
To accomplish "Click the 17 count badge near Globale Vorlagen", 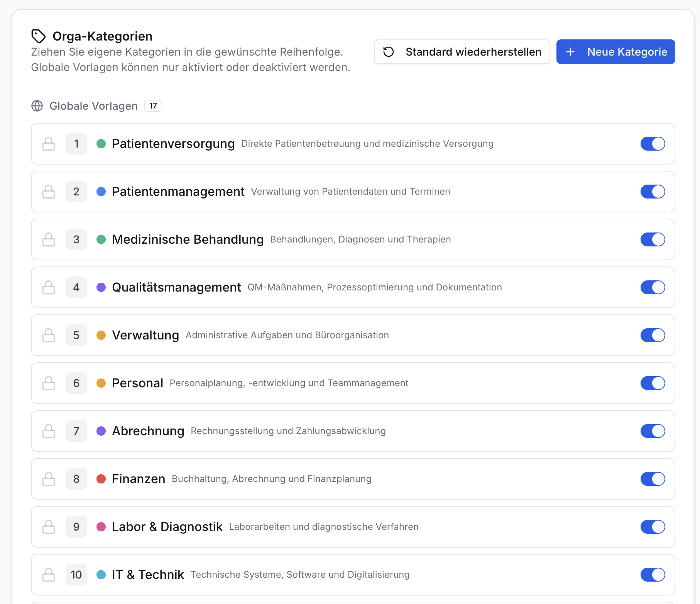I will pyautogui.click(x=153, y=106).
